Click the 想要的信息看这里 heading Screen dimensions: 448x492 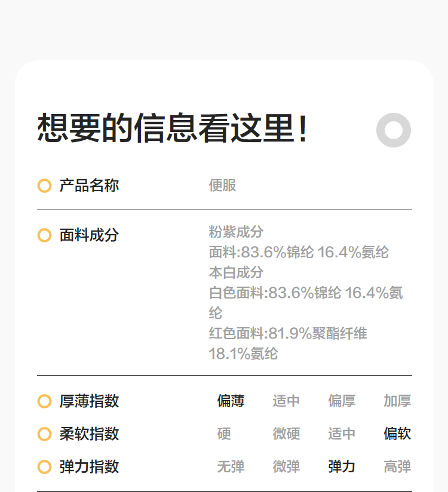pos(173,128)
